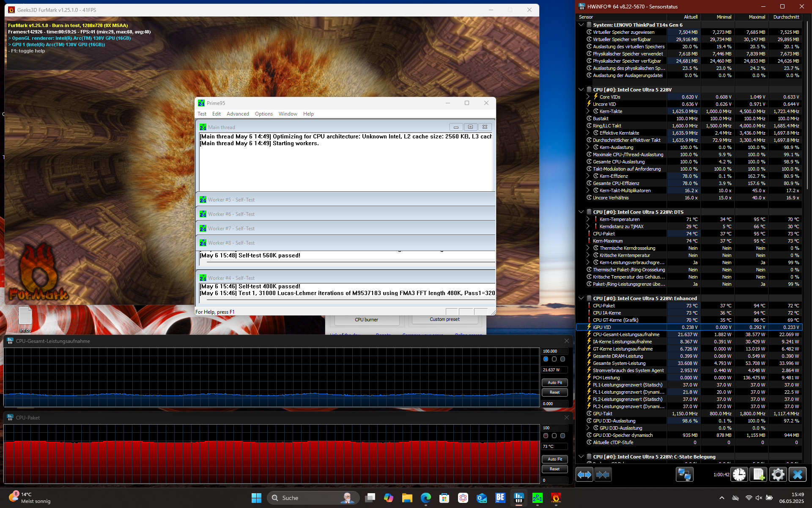Image resolution: width=812 pixels, height=508 pixels.
Task: Select the last circle option in CPU-Paket graph
Action: (x=563, y=436)
